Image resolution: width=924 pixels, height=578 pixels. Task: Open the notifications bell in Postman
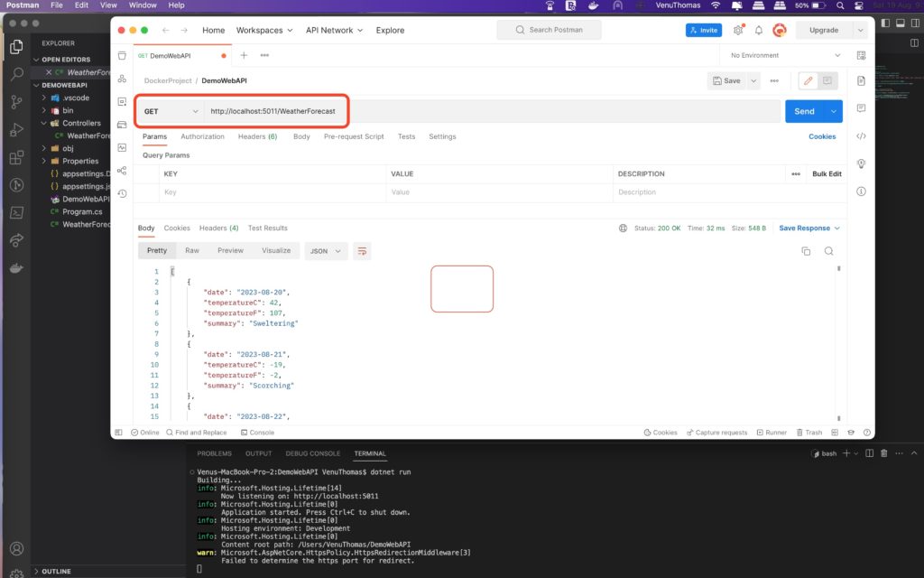(x=759, y=30)
